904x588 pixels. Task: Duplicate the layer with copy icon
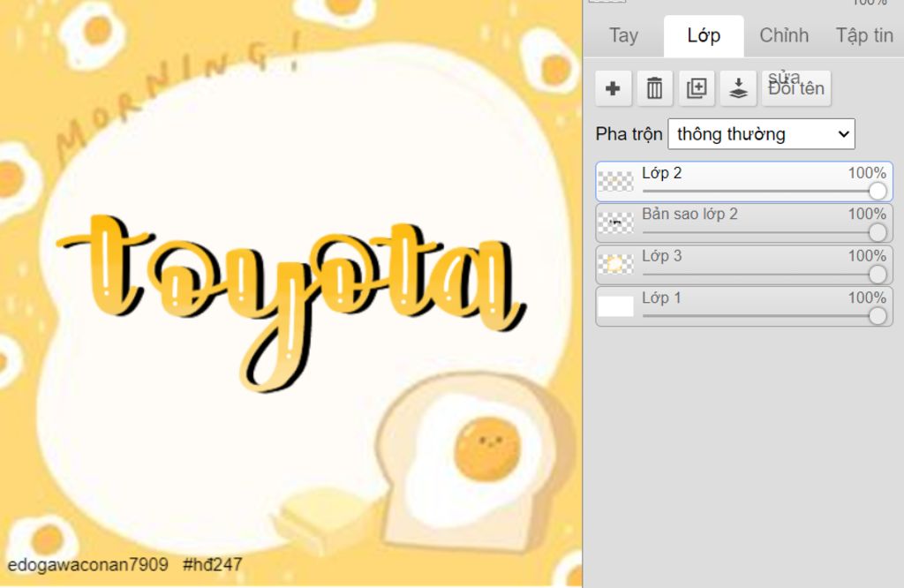click(697, 88)
